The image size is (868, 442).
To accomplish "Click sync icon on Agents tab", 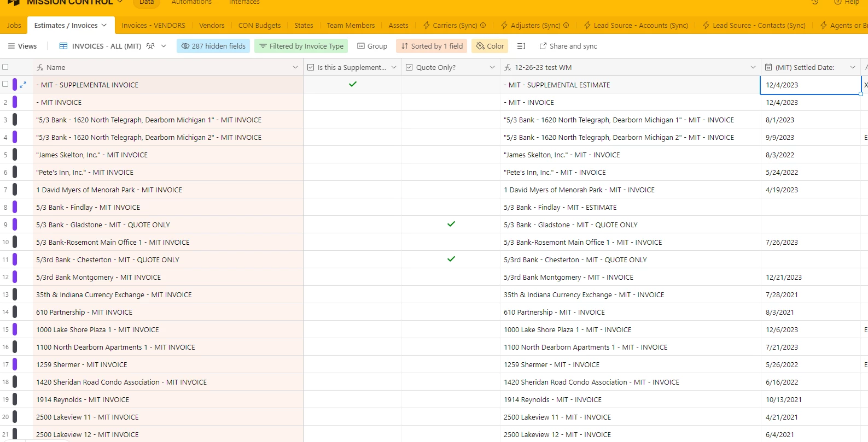I will click(x=824, y=26).
